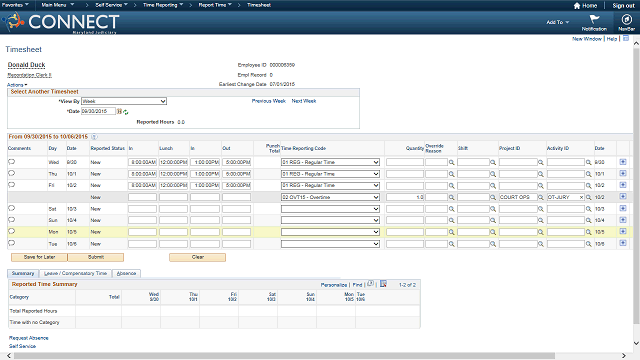
Task: Switch to the Summary tab
Action: click(x=23, y=273)
